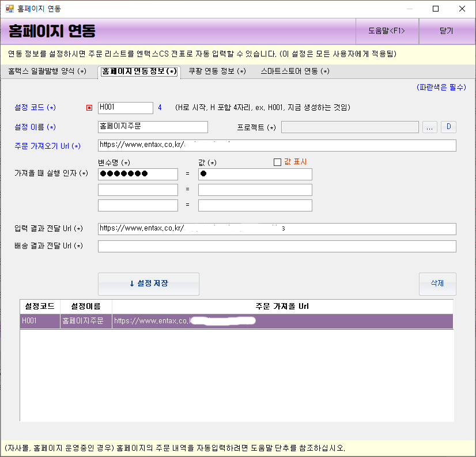
Task: Focus the 설정 코드 input field
Action: tap(125, 108)
